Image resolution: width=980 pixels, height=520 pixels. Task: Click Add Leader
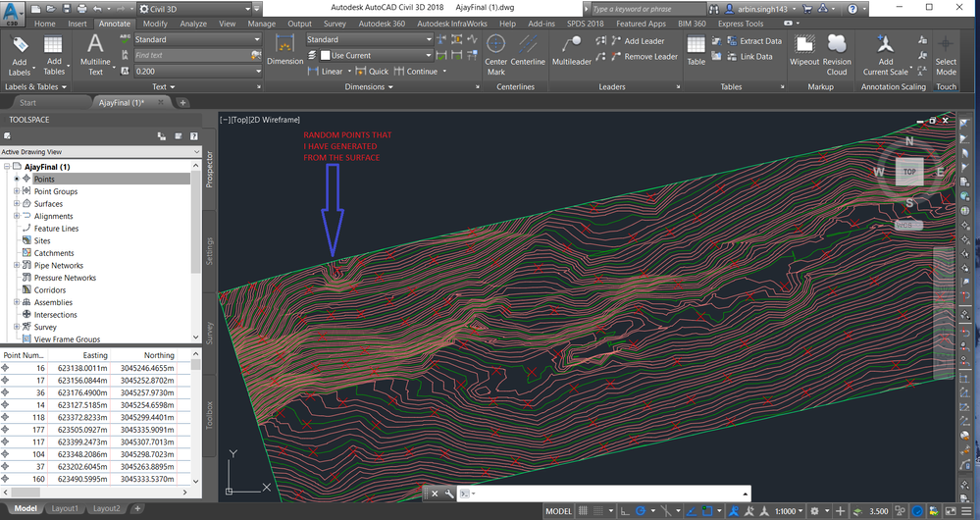click(x=638, y=40)
